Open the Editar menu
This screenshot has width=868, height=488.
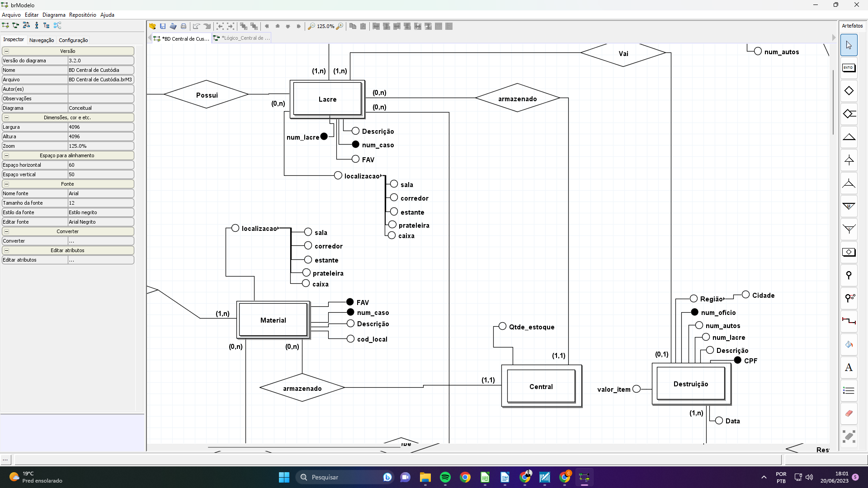[32, 15]
